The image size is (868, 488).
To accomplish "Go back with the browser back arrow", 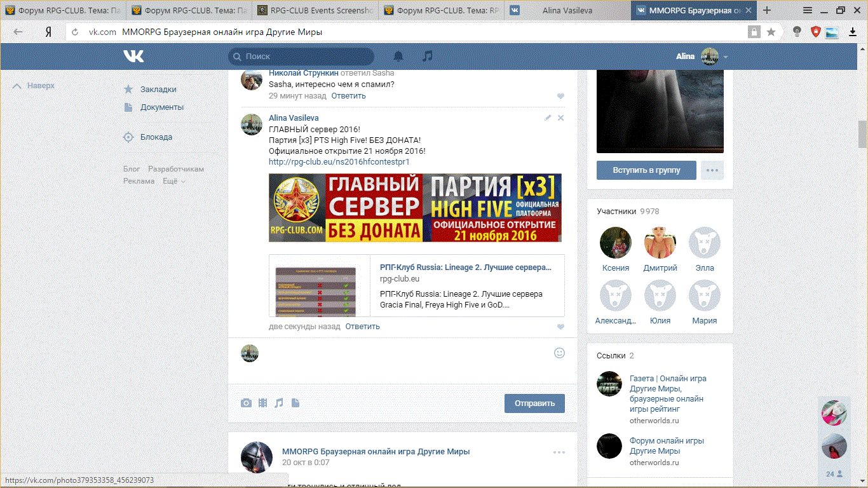I will [18, 32].
